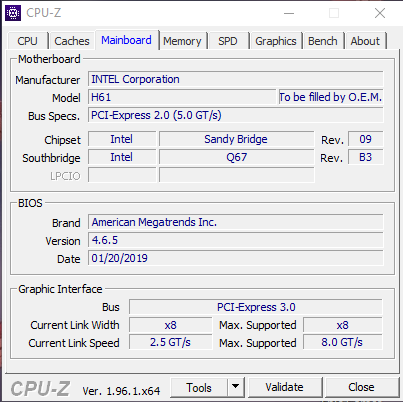Click the PCI-Express 2.0 (5.0 GT/s) value
Viewport: 403px width, 402px height.
click(236, 115)
